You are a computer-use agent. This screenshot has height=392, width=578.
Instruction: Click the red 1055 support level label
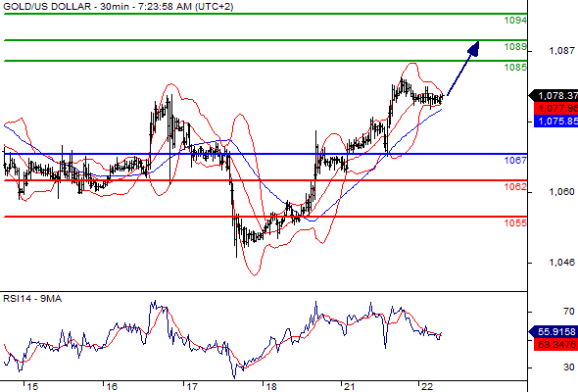[515, 222]
